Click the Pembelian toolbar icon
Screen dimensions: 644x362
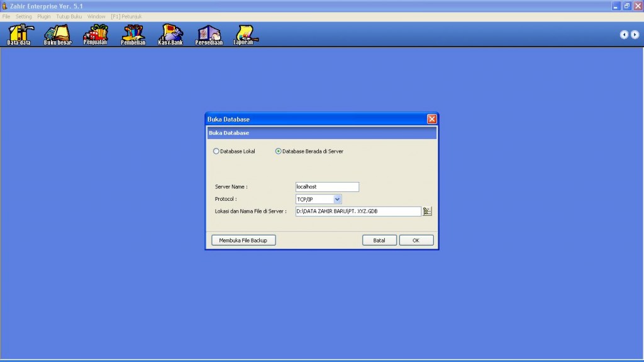click(x=133, y=34)
